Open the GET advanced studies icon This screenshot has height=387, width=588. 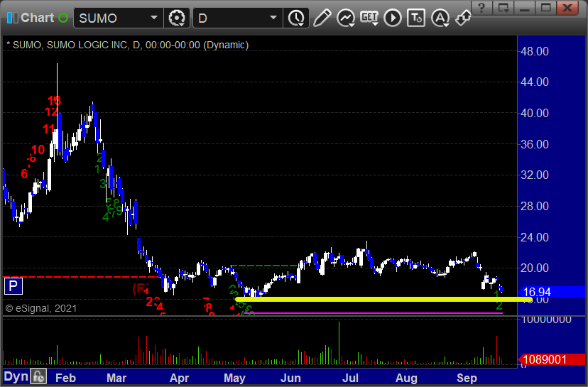click(369, 18)
